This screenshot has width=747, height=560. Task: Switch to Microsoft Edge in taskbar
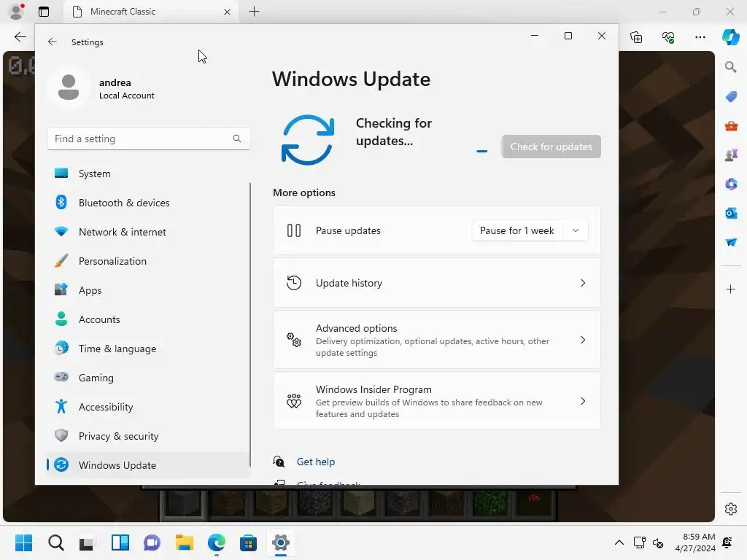pyautogui.click(x=216, y=542)
